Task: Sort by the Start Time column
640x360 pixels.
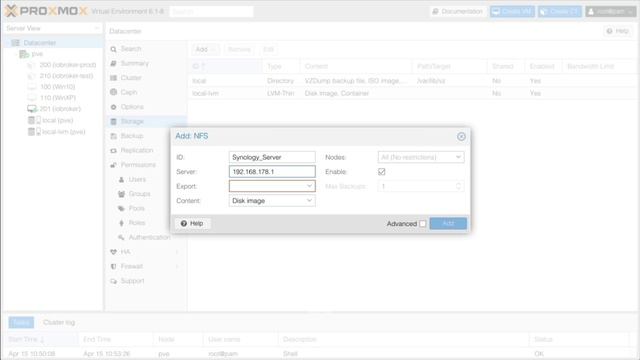Action: [40, 339]
